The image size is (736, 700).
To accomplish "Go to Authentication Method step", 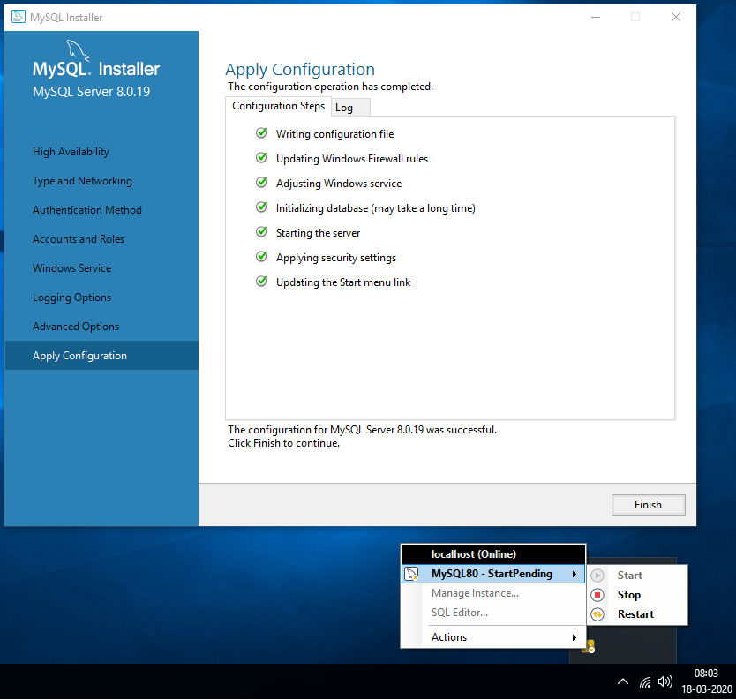I will click(x=86, y=210).
